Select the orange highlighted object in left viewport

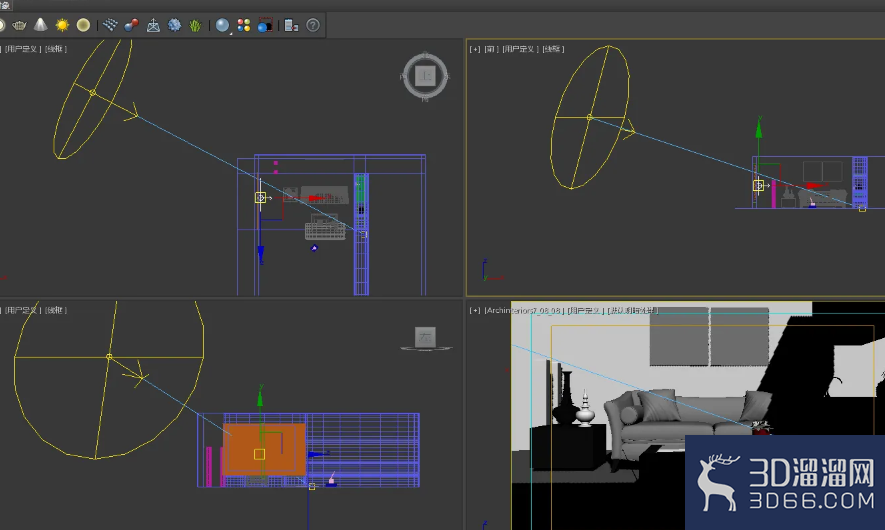tap(265, 449)
